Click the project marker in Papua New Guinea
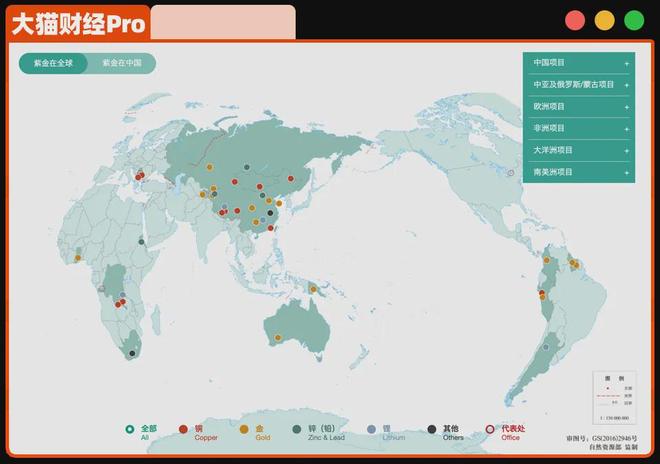The width and height of the screenshot is (660, 464). click(313, 290)
